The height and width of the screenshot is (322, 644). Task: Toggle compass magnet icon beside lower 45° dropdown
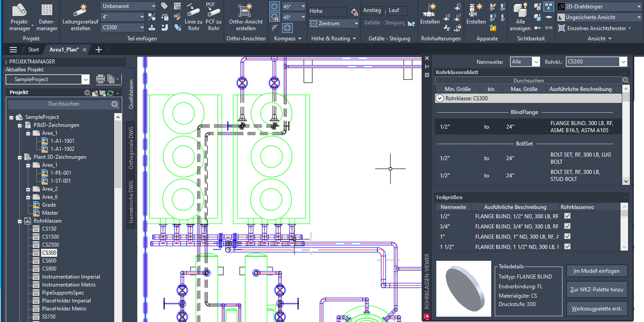tap(275, 17)
